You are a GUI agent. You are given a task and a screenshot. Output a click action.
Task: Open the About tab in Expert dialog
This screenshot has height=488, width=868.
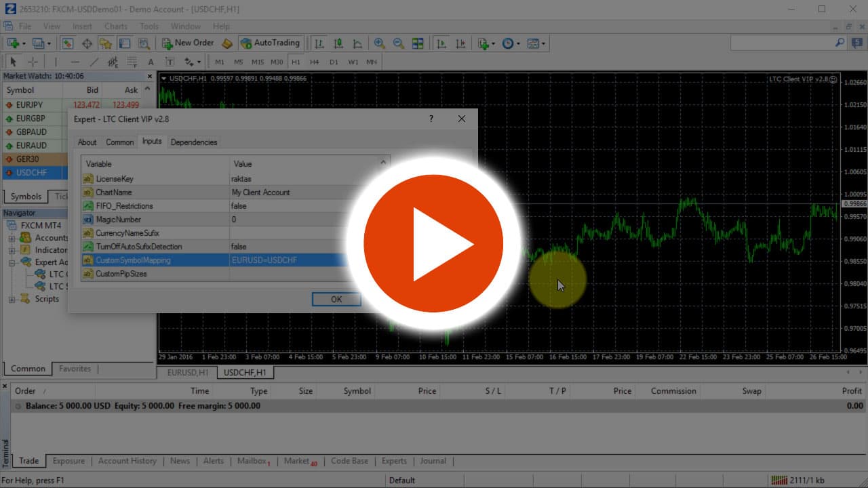click(x=87, y=142)
